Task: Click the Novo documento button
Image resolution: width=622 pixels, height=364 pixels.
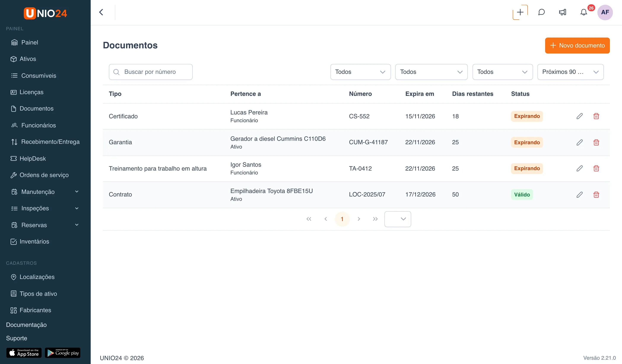Action: (577, 45)
